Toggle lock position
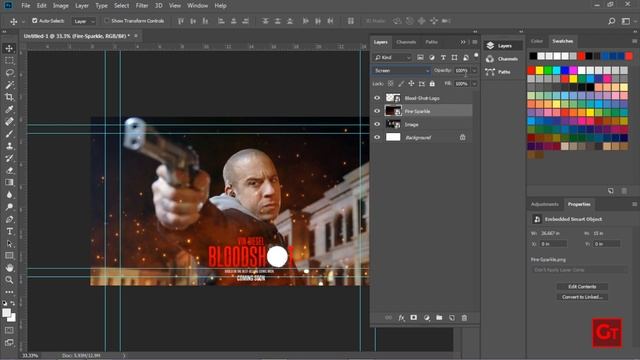The width and height of the screenshot is (640, 360). point(411,84)
